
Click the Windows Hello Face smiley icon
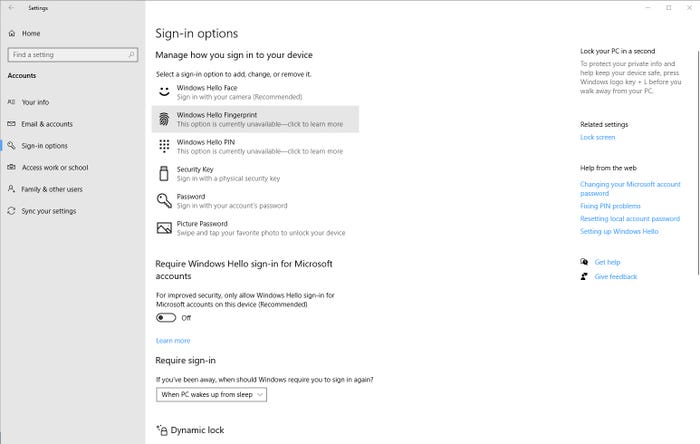click(x=164, y=91)
